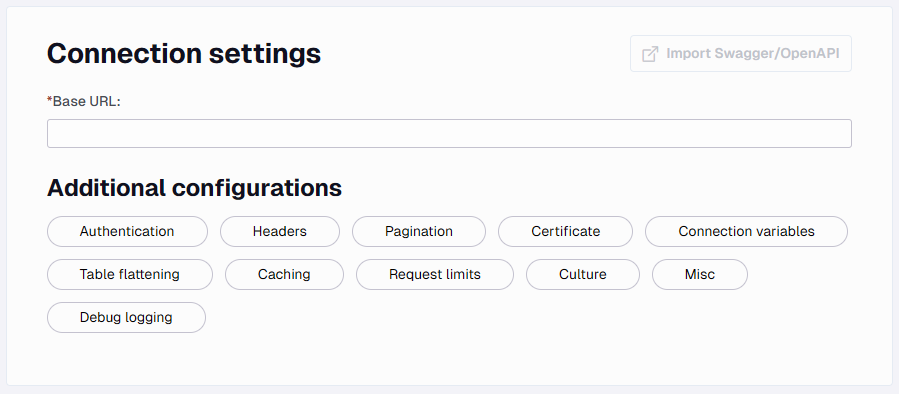The image size is (899, 394).
Task: Open the Culture settings pill
Action: pos(583,275)
